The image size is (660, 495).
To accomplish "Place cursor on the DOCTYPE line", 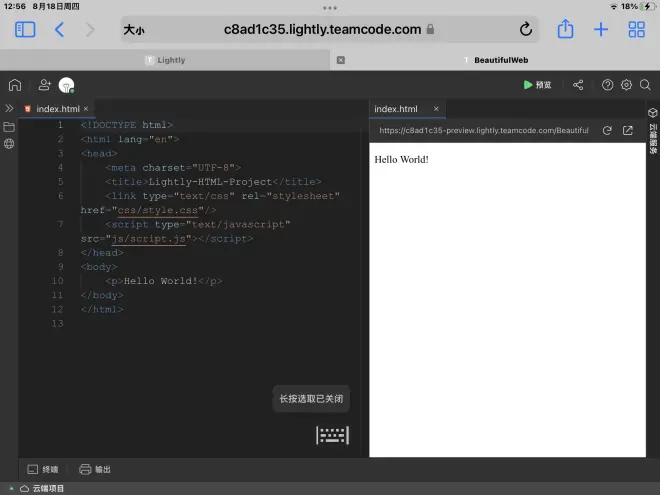I will point(126,125).
